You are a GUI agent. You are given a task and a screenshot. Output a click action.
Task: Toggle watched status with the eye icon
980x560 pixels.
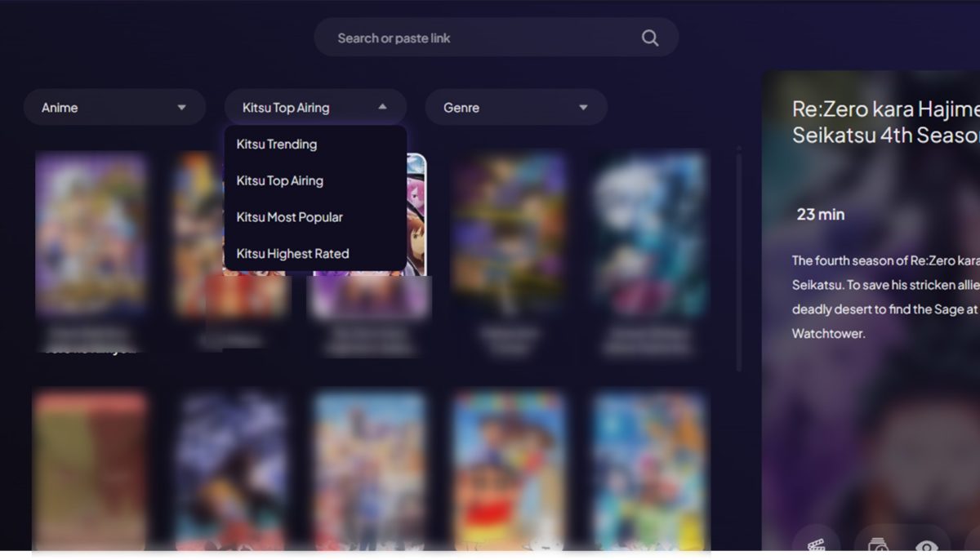[x=927, y=545]
